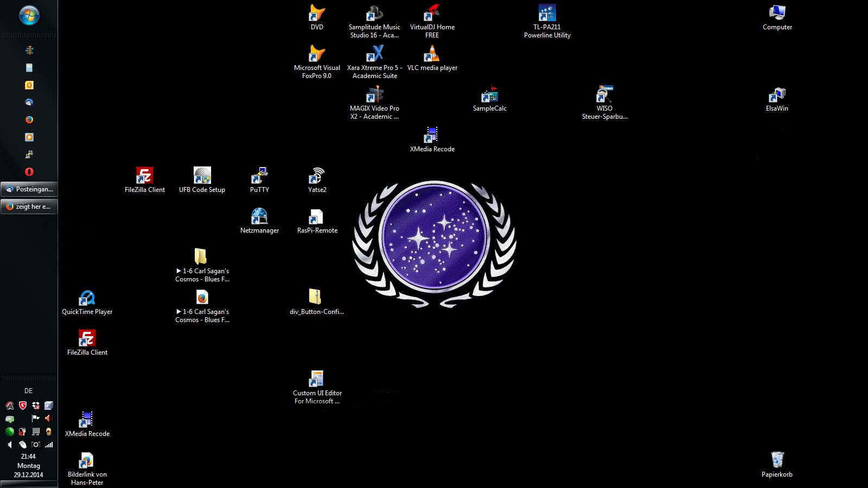Launch Opera from the quick launch icons

[29, 171]
